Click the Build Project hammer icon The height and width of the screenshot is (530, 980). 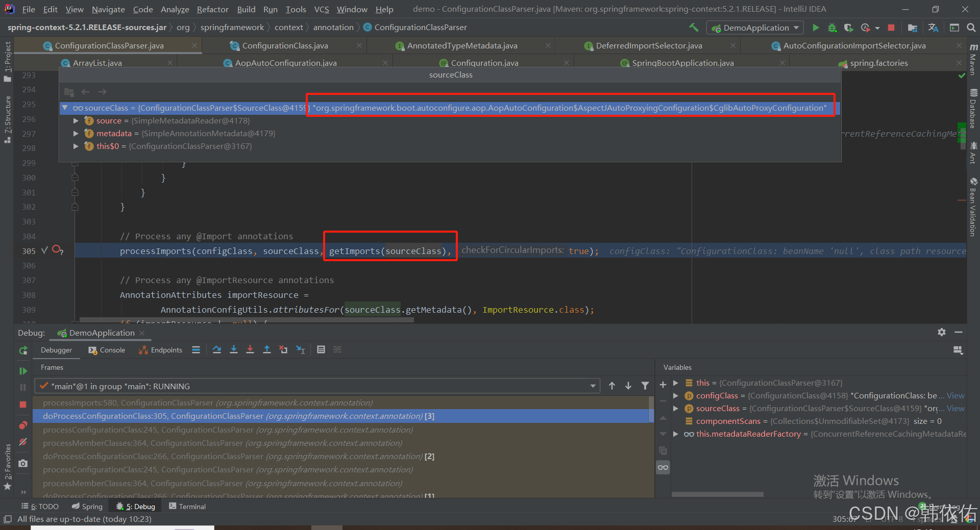coord(694,28)
